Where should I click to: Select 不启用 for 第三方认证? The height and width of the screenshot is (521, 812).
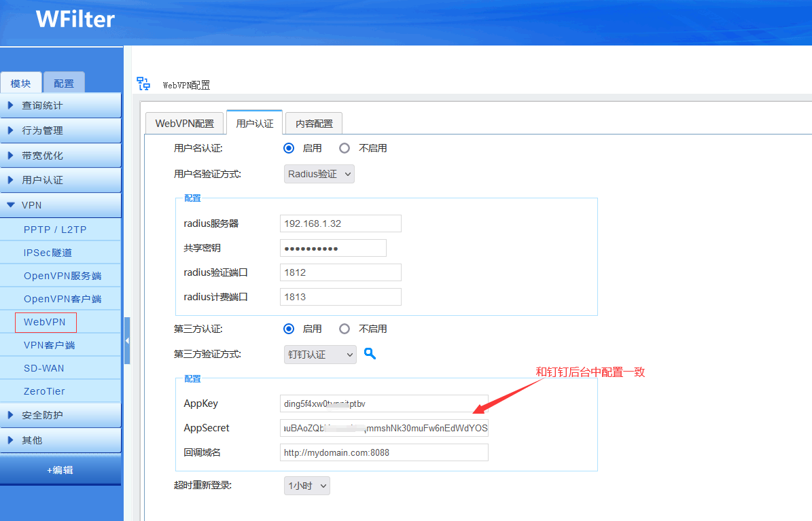345,329
